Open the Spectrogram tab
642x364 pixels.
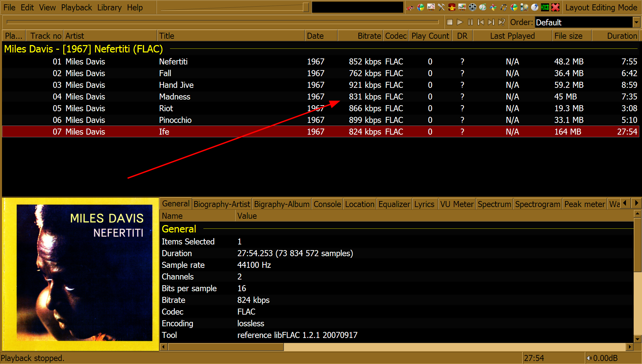point(537,204)
